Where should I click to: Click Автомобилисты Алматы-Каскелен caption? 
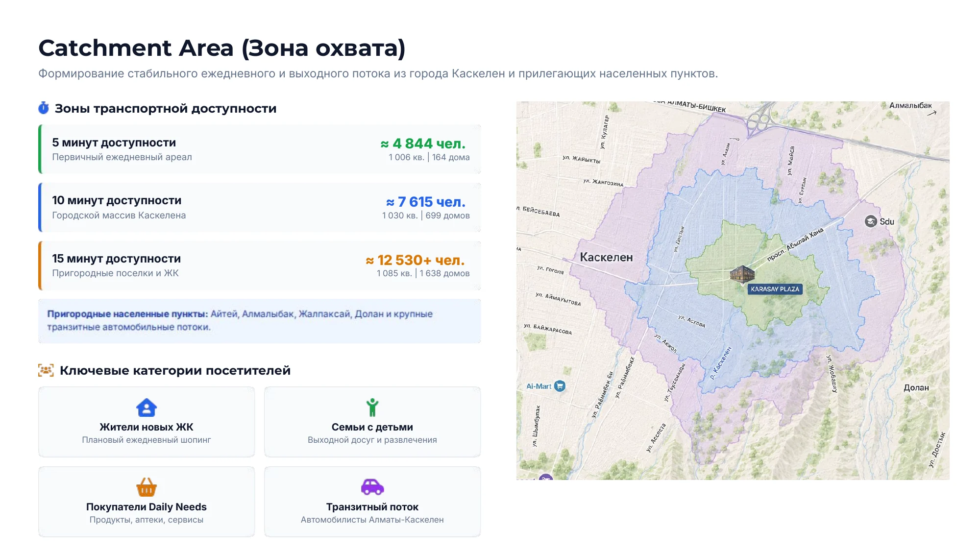coord(372,520)
